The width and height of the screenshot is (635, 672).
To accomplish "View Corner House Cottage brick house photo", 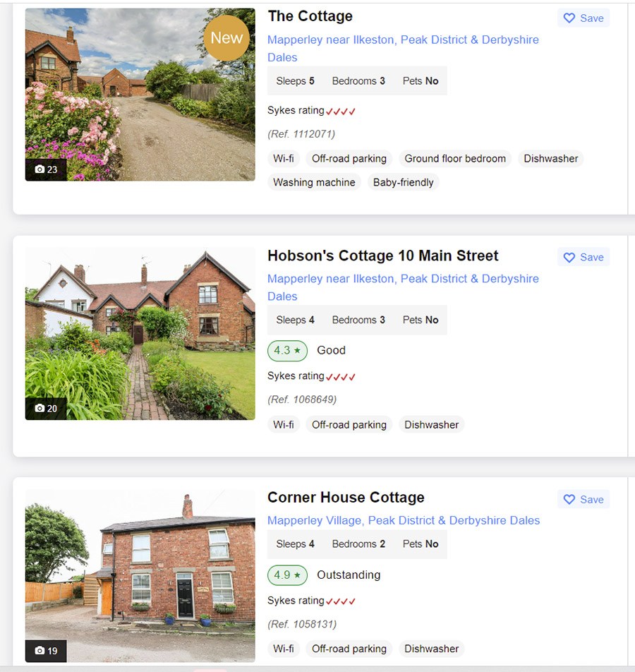I will (x=140, y=576).
